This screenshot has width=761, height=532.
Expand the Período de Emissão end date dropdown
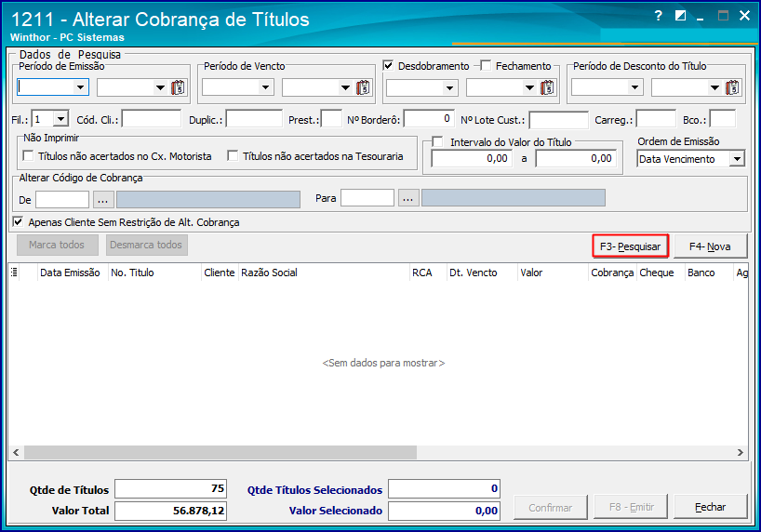point(160,87)
